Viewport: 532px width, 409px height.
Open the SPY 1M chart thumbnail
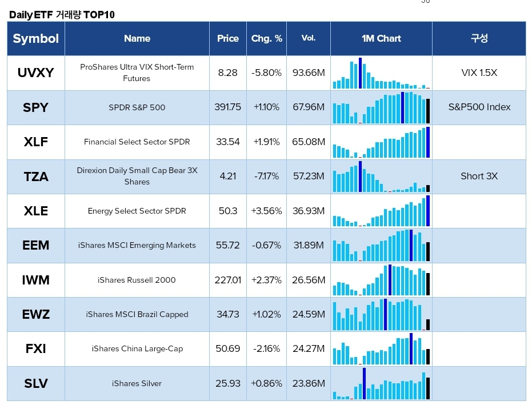point(381,107)
